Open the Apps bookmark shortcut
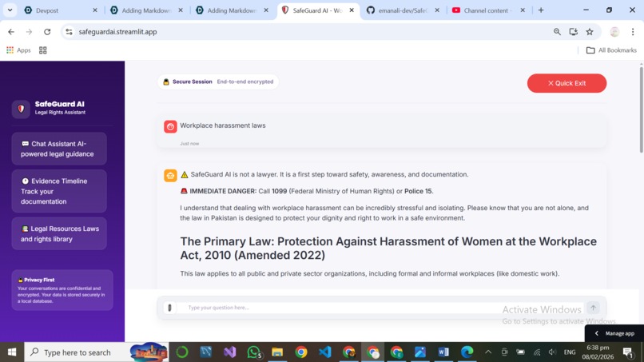The image size is (644, 362). [18, 50]
